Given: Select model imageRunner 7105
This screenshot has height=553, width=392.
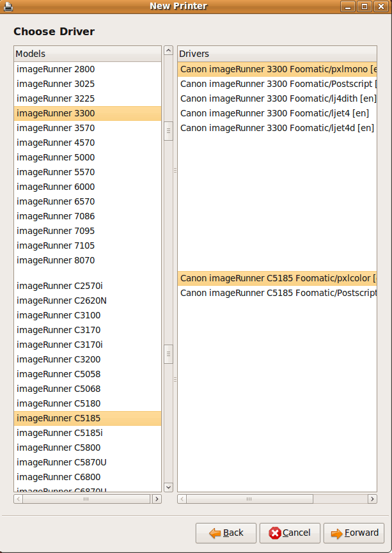Looking at the screenshot, I should pyautogui.click(x=88, y=245).
